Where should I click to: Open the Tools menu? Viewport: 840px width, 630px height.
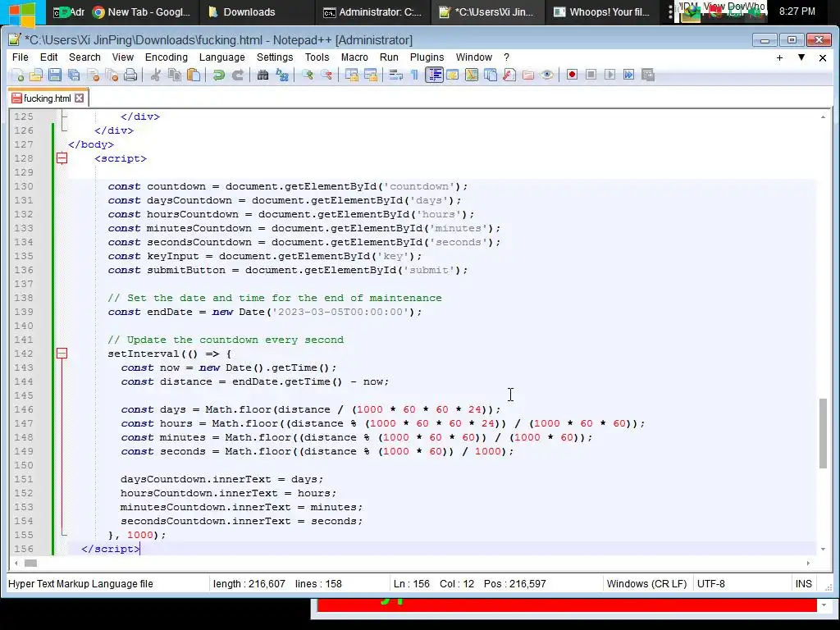(317, 57)
